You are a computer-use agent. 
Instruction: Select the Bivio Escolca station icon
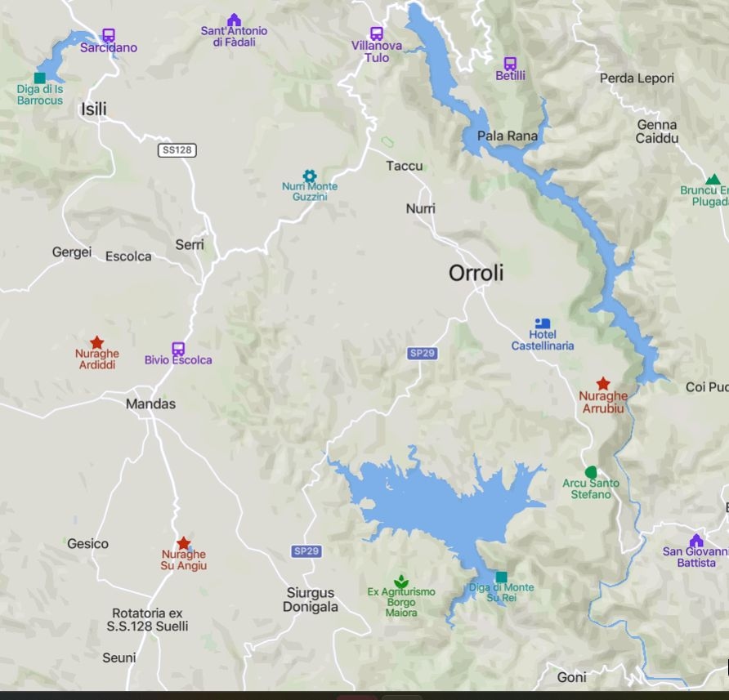[178, 349]
